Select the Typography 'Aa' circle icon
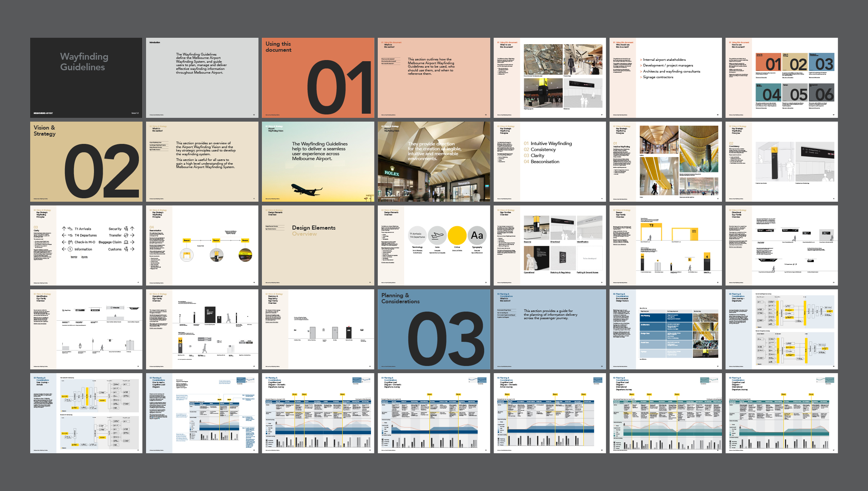Image resolution: width=868 pixels, height=491 pixels. [x=478, y=236]
